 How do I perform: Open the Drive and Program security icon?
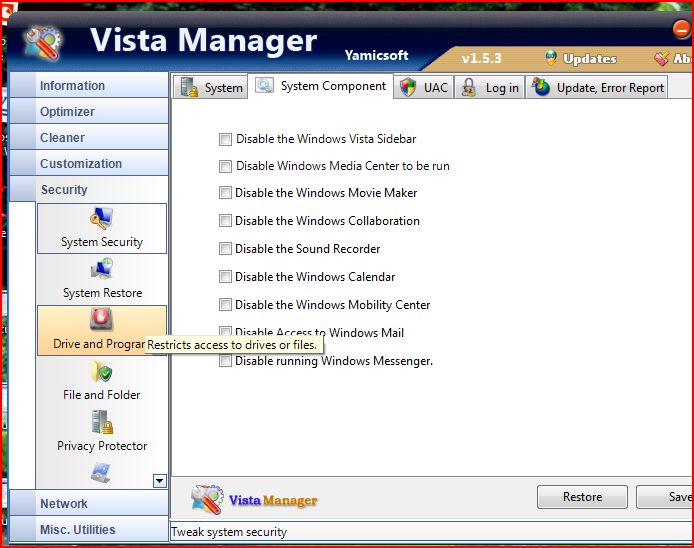(x=101, y=321)
